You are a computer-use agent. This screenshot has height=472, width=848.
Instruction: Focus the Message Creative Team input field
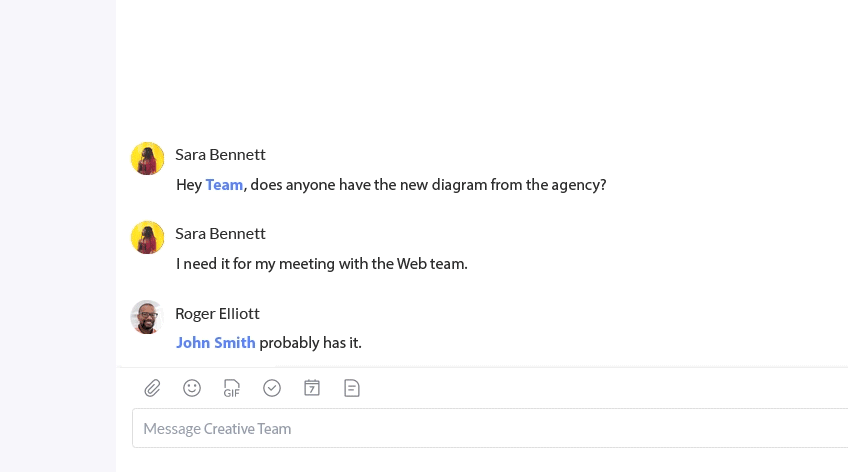tap(490, 428)
